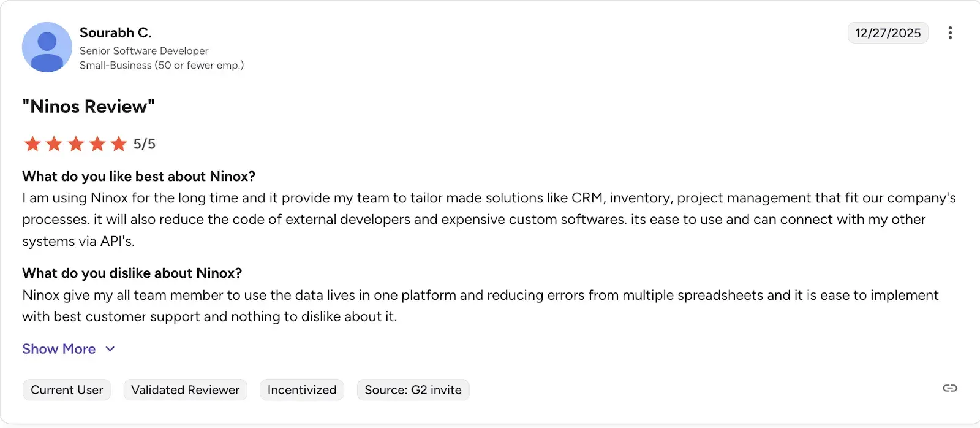This screenshot has width=980, height=428.
Task: Click the review title Ninos Review
Action: [88, 106]
